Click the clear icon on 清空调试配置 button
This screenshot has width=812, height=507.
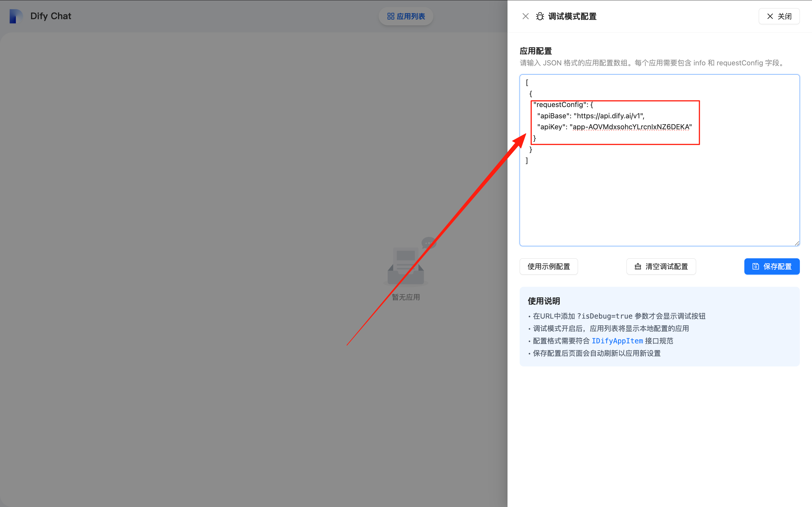[638, 266]
